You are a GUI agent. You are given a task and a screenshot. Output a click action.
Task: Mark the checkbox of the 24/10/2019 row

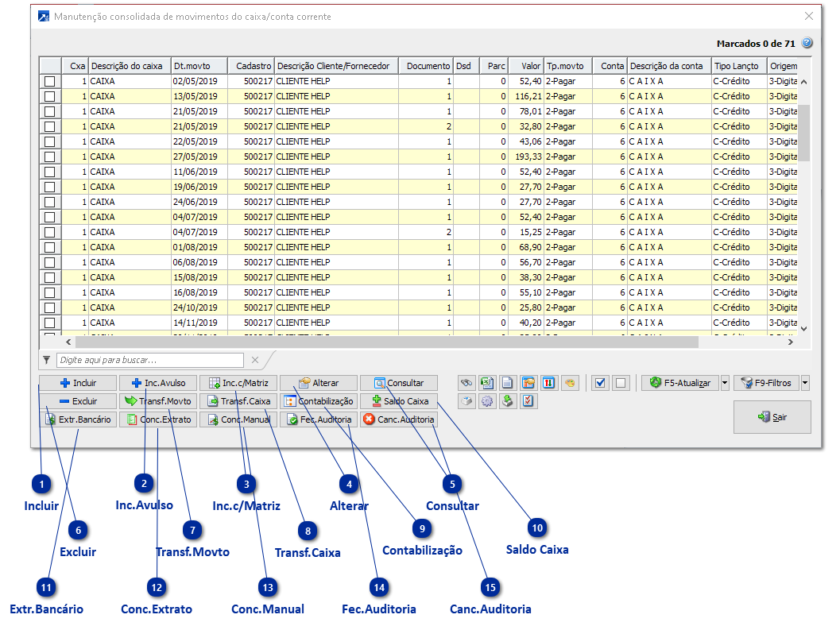50,307
